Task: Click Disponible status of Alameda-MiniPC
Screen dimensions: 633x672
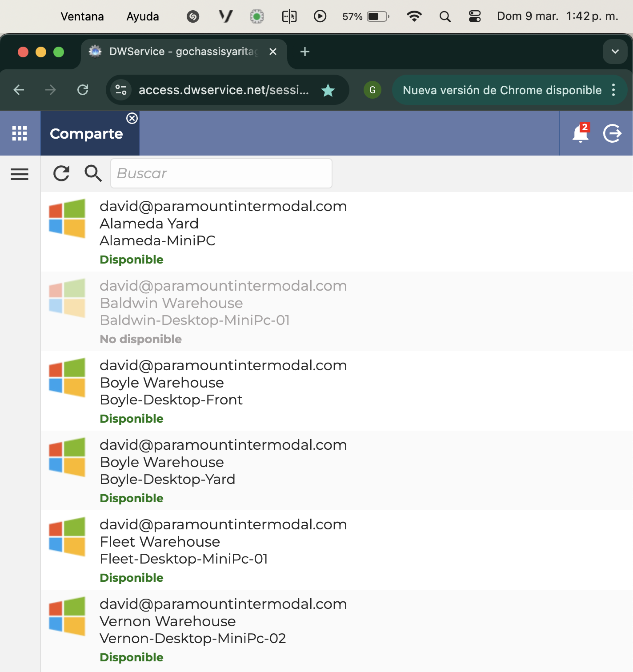Action: point(132,260)
